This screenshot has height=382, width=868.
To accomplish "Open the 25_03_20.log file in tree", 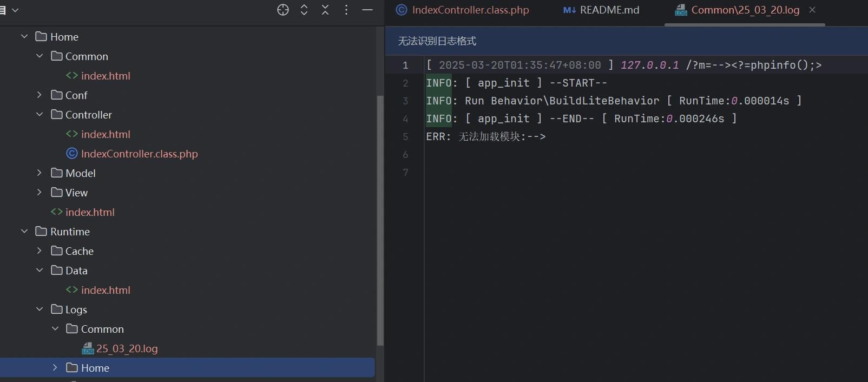I will coord(127,348).
